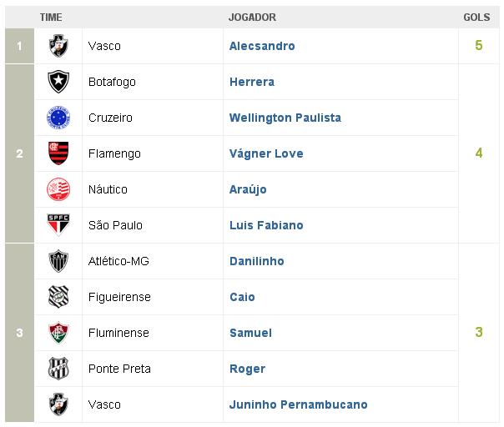The height and width of the screenshot is (427, 504).
Task: Click the JOGADOR column header
Action: pyautogui.click(x=252, y=17)
